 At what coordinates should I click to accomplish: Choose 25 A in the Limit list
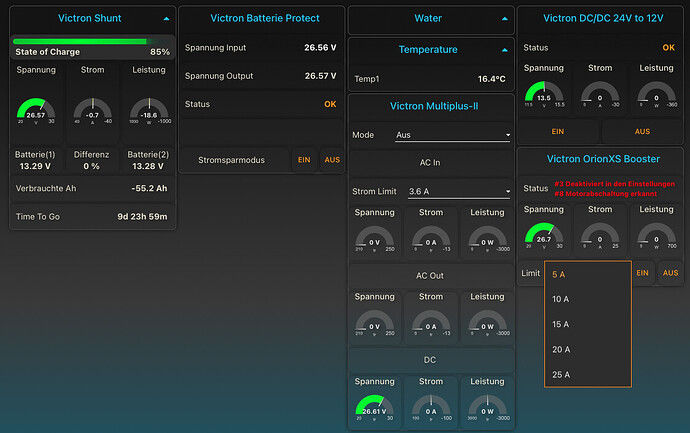pyautogui.click(x=588, y=374)
